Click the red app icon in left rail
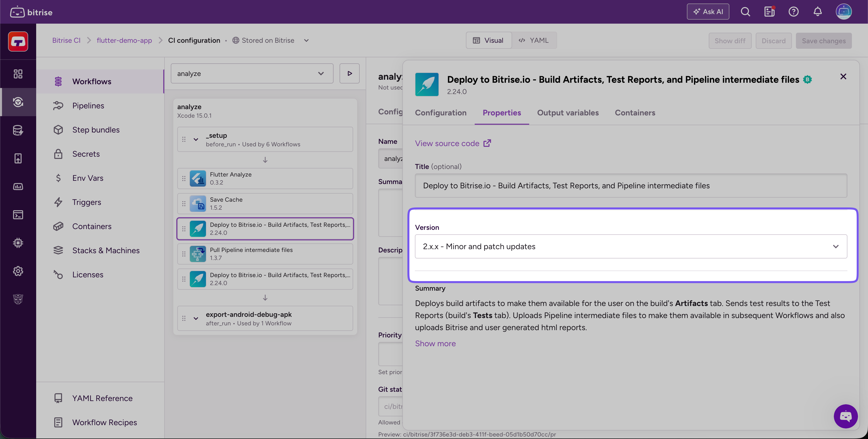This screenshot has height=439, width=868. coord(18,41)
